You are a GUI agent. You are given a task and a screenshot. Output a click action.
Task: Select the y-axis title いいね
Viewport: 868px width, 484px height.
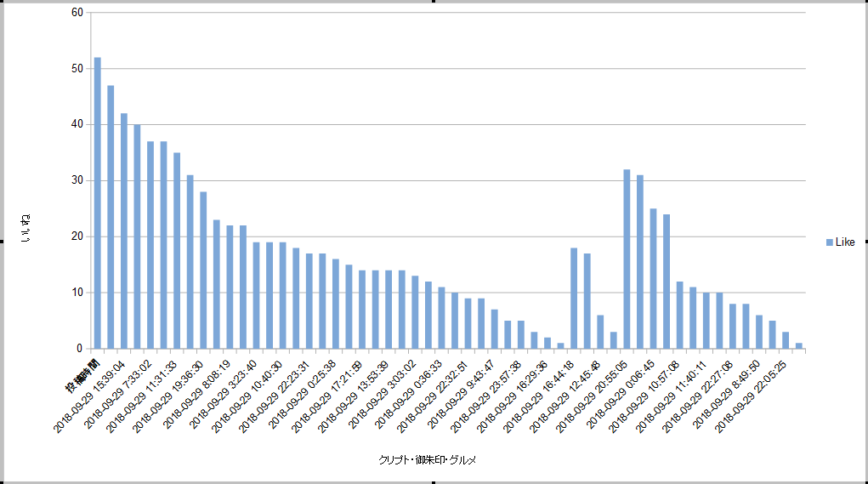point(25,231)
